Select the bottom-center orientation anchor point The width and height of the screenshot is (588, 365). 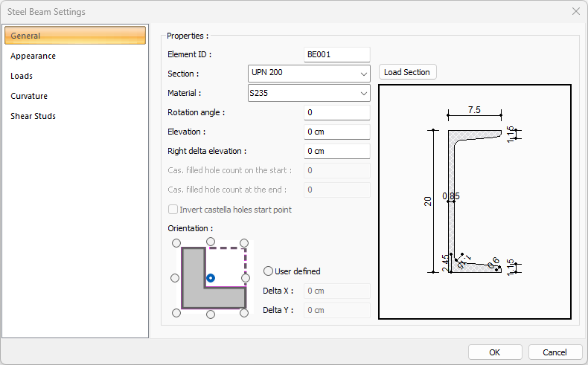tap(211, 314)
